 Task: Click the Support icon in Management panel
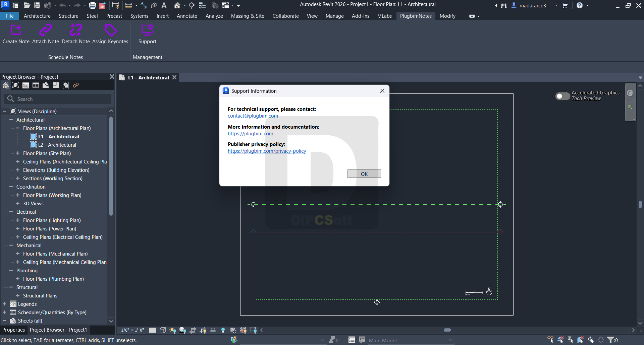click(147, 34)
